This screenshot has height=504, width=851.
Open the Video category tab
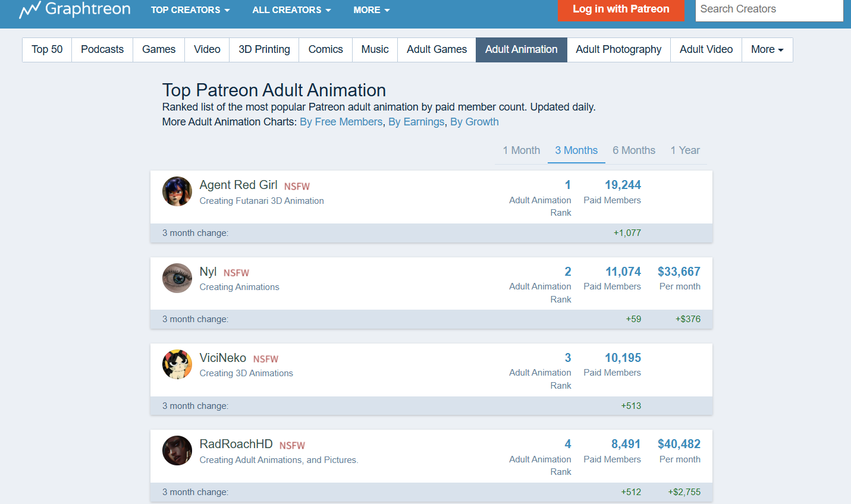[207, 50]
